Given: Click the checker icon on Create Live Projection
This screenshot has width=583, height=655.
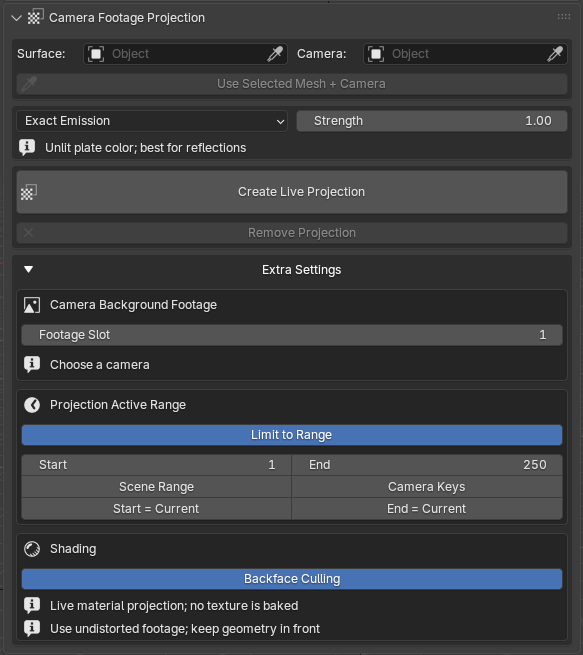Looking at the screenshot, I should [29, 192].
